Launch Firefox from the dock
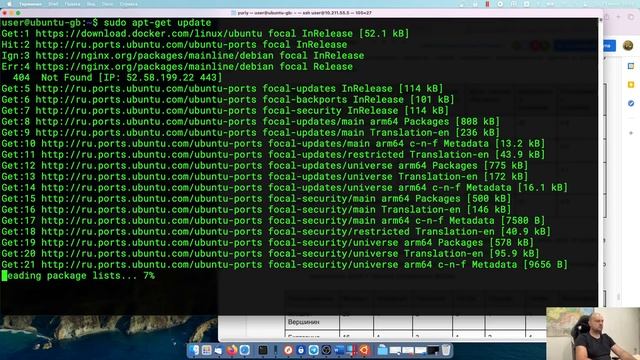The image size is (640, 360). tap(232, 350)
